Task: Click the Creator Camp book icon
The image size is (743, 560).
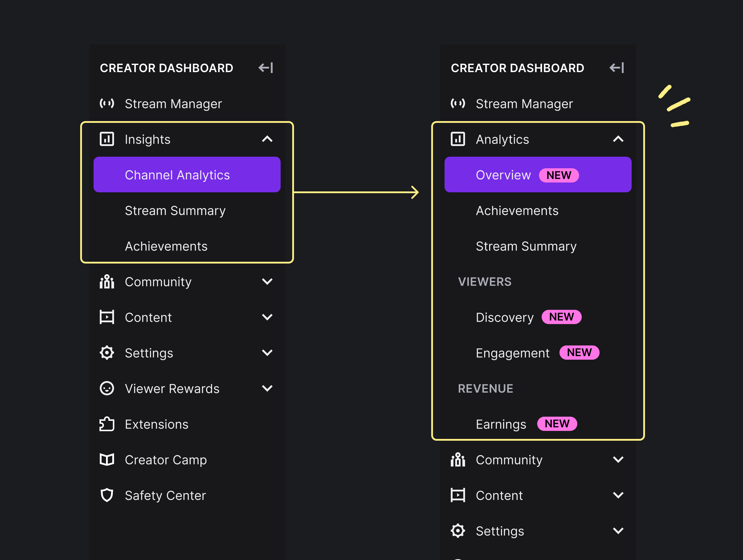Action: coord(107,460)
